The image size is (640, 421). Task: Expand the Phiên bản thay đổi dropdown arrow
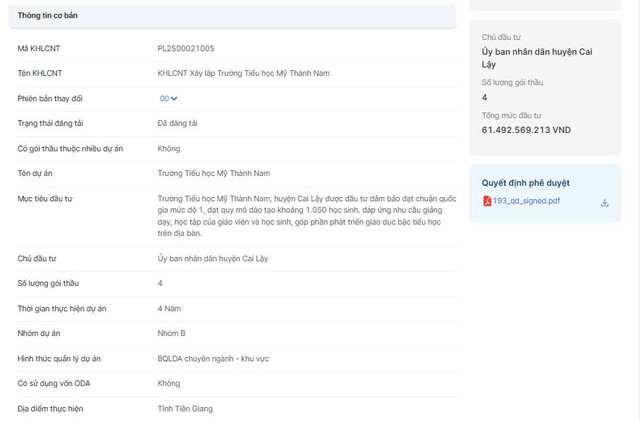coord(174,98)
